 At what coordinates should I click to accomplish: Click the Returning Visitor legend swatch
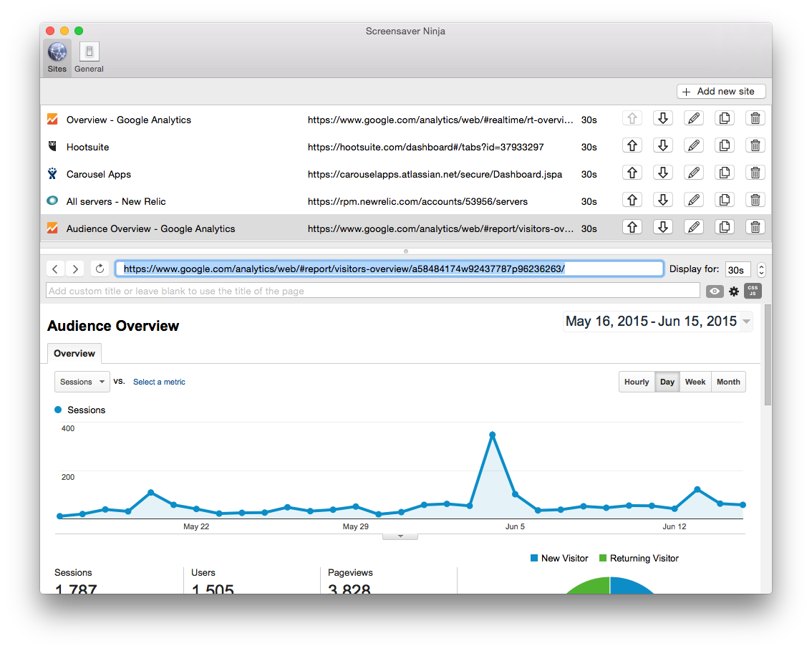(x=603, y=559)
